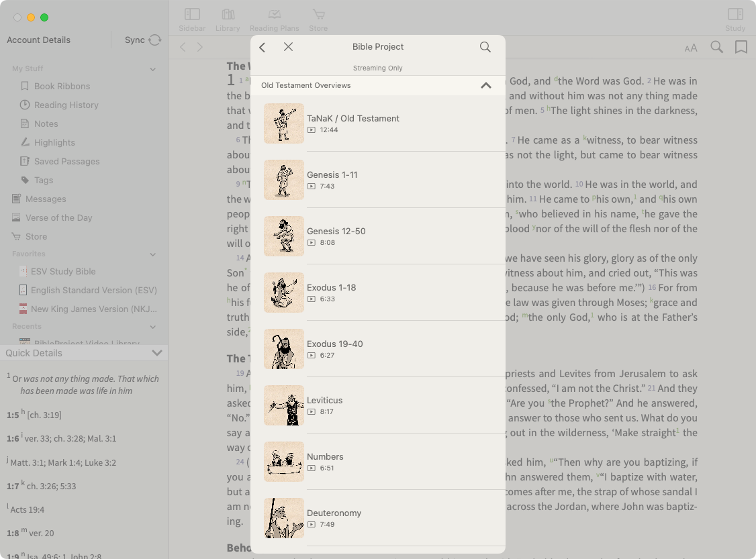Search within the Bible Project popup
This screenshot has height=559, width=756.
[485, 47]
